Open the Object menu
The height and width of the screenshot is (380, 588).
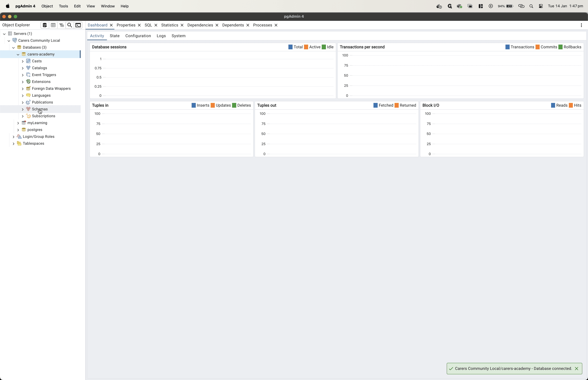point(47,6)
